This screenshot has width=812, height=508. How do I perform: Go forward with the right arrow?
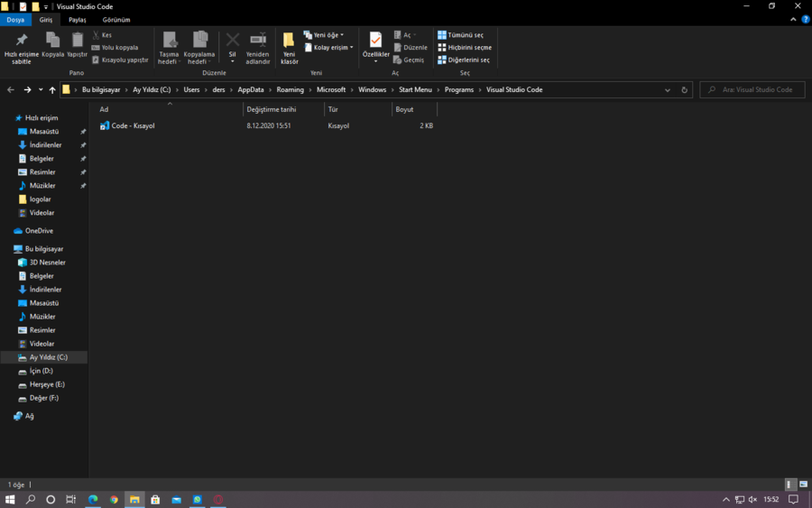click(27, 89)
